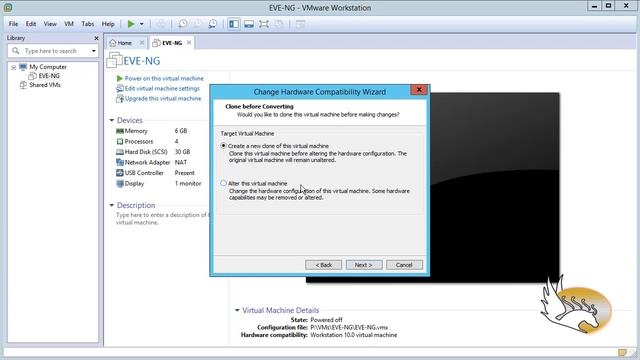Click the Network Adapter device icon
This screenshot has width=640, height=360.
coord(120,162)
